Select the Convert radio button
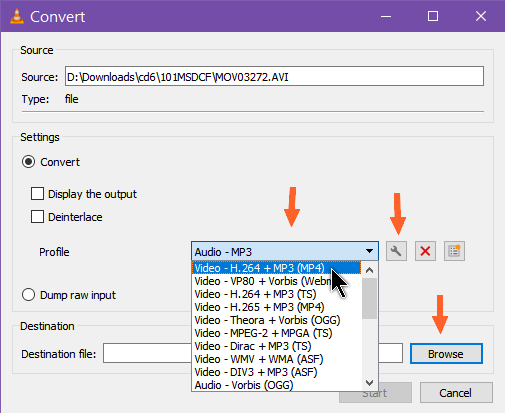Viewport: 505px width, 413px height. pos(28,162)
